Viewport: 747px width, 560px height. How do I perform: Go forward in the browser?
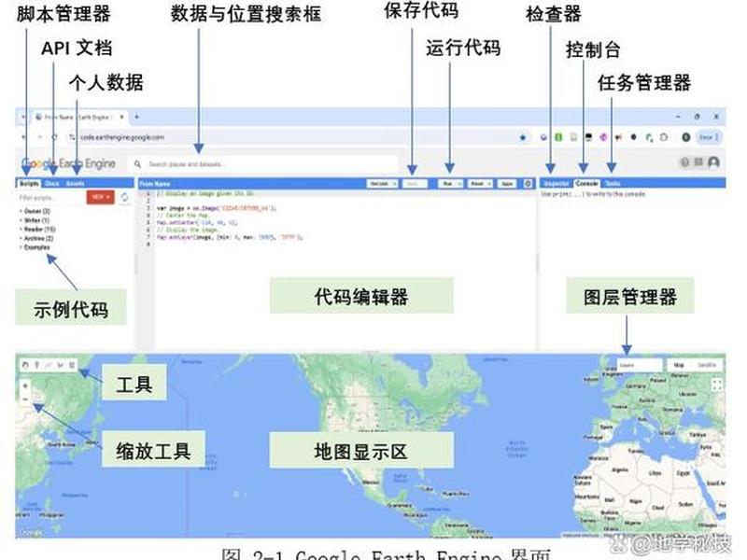click(39, 137)
